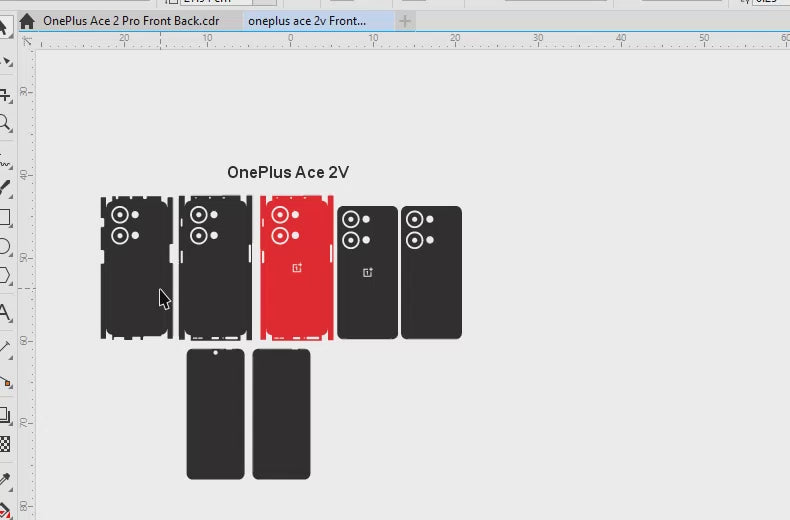Activate the Polygon tool
Image resolution: width=790 pixels, height=520 pixels.
click(x=5, y=275)
